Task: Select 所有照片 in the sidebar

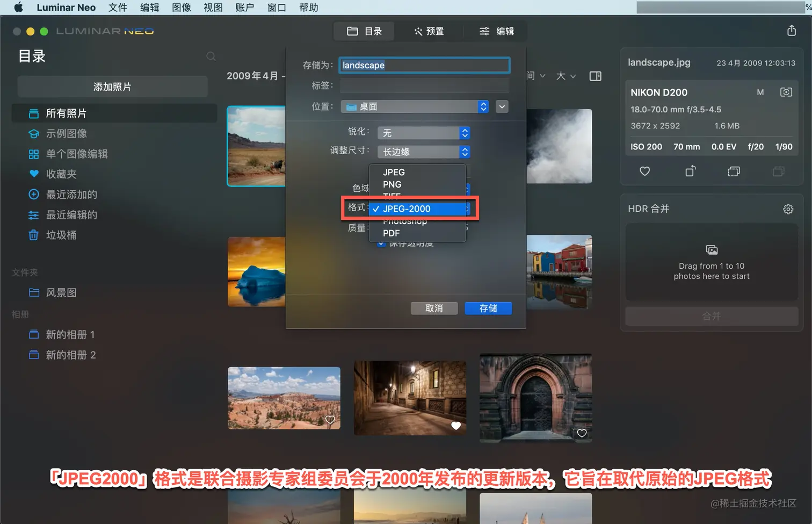Action: 114,113
